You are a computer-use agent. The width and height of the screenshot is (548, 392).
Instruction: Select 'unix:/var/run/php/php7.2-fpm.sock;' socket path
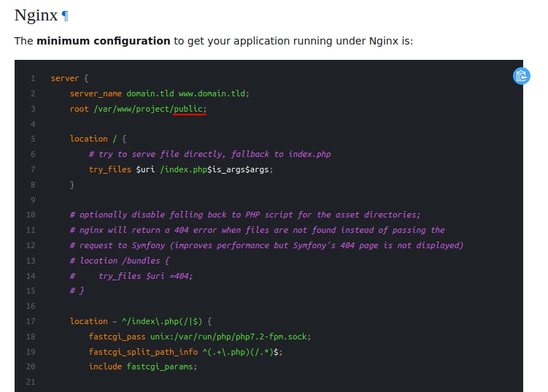click(x=231, y=337)
